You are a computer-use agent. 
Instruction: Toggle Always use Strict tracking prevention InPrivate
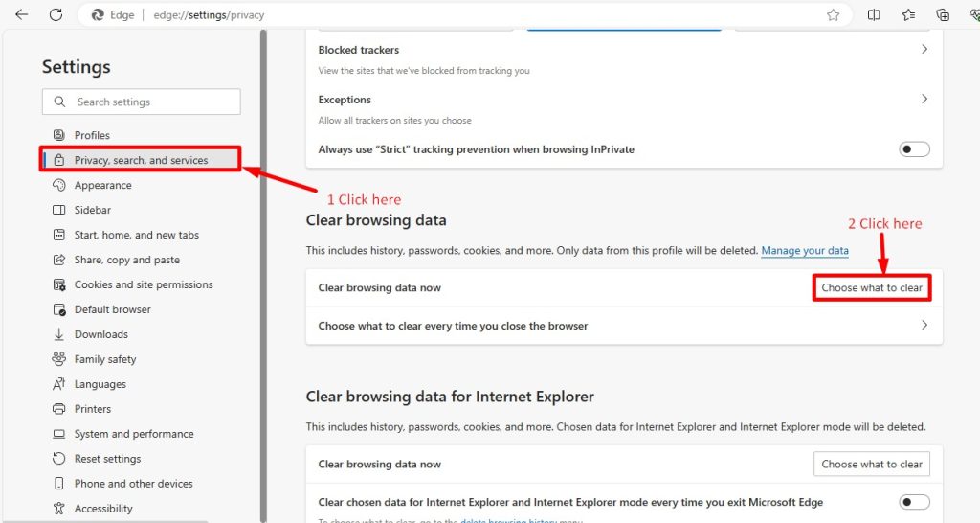[914, 148]
